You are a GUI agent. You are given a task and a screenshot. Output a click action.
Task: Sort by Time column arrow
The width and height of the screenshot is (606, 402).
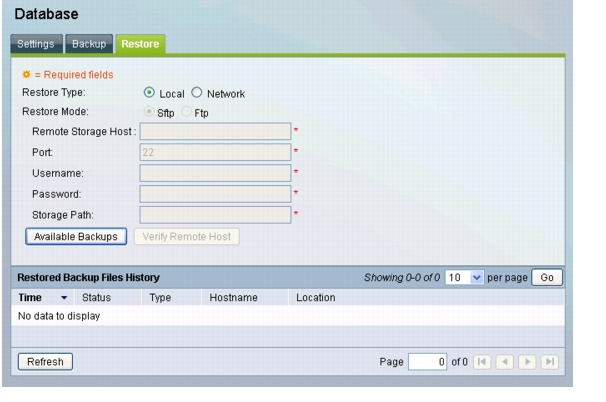(x=64, y=298)
